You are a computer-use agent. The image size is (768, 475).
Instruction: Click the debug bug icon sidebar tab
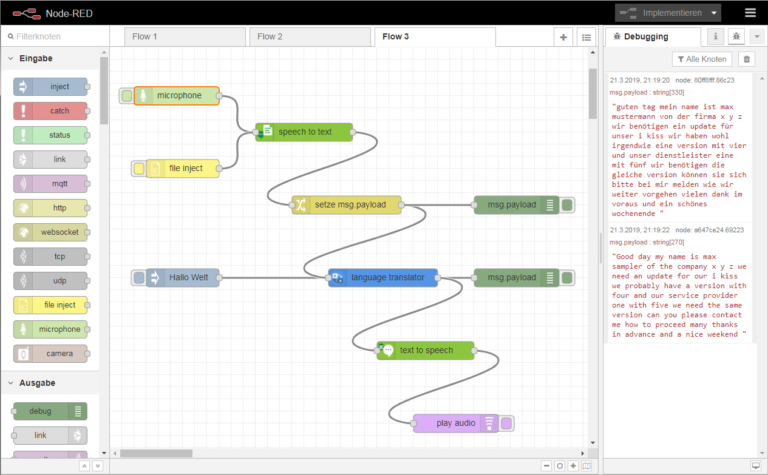(x=736, y=36)
